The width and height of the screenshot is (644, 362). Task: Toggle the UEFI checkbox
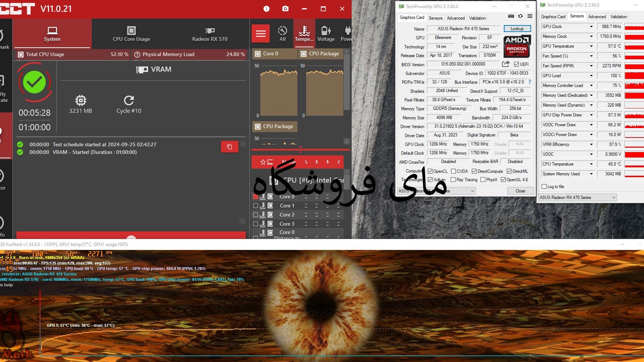516,64
